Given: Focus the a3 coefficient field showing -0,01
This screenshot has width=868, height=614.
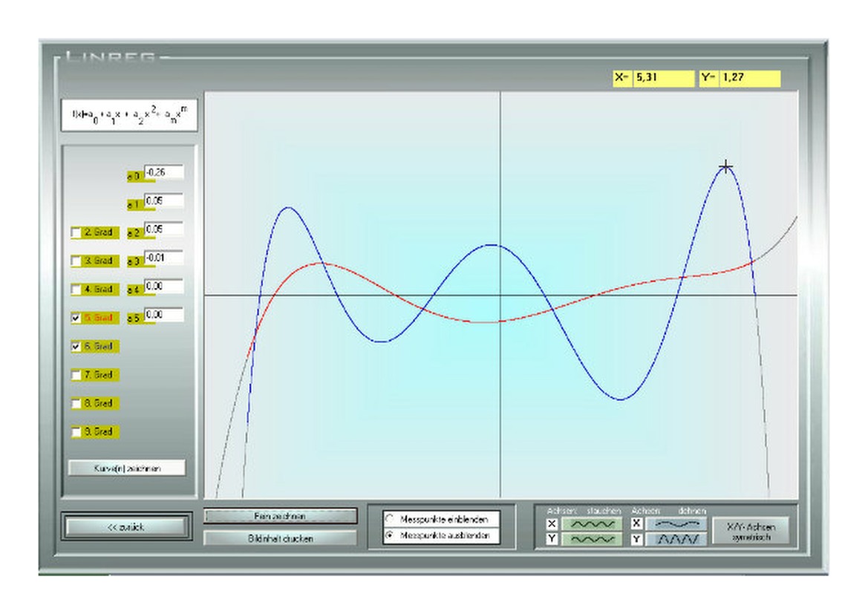Looking at the screenshot, I should coord(163,258).
